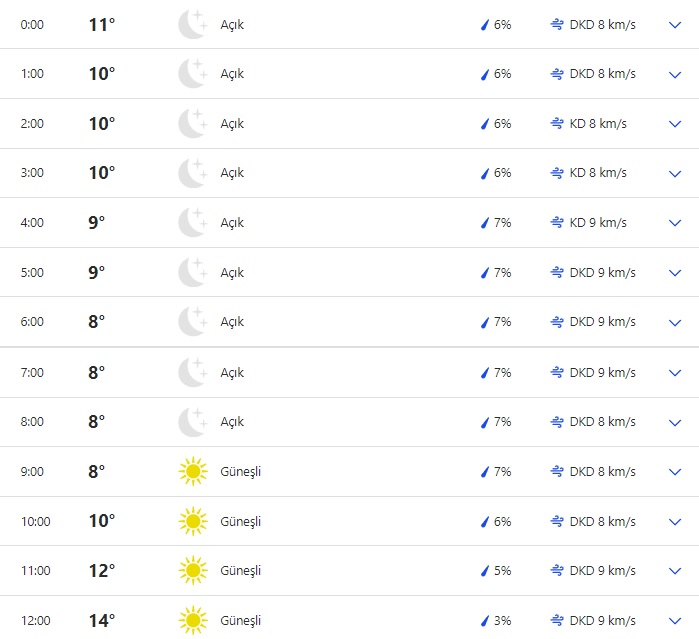Expand the 0:00 hourly forecast details
The height and width of the screenshot is (639, 699).
(674, 24)
